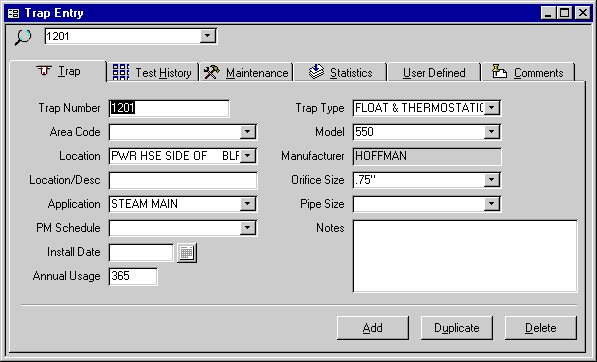The height and width of the screenshot is (362, 597).
Task: Switch to the Test History tab
Action: click(x=153, y=72)
